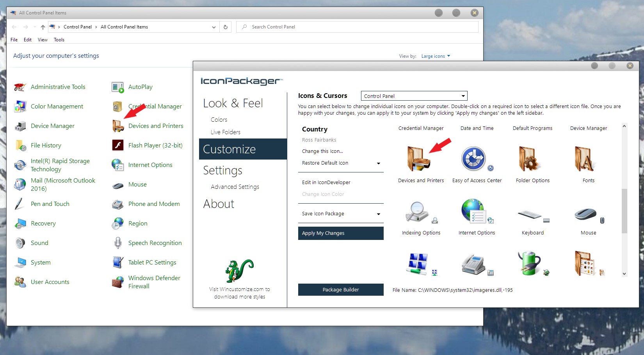Open the Tools menu in Control Panel

[x=59, y=40]
